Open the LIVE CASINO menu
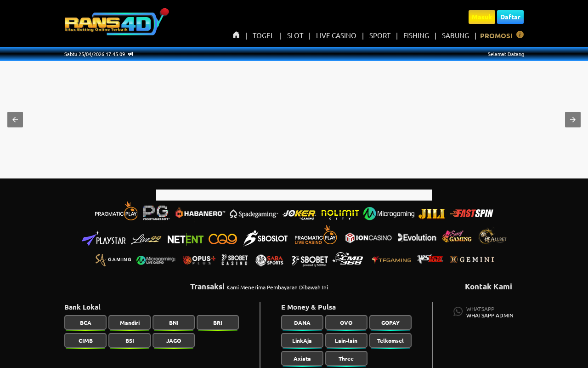Screen dimensions: 588x368 pyautogui.click(x=336, y=35)
